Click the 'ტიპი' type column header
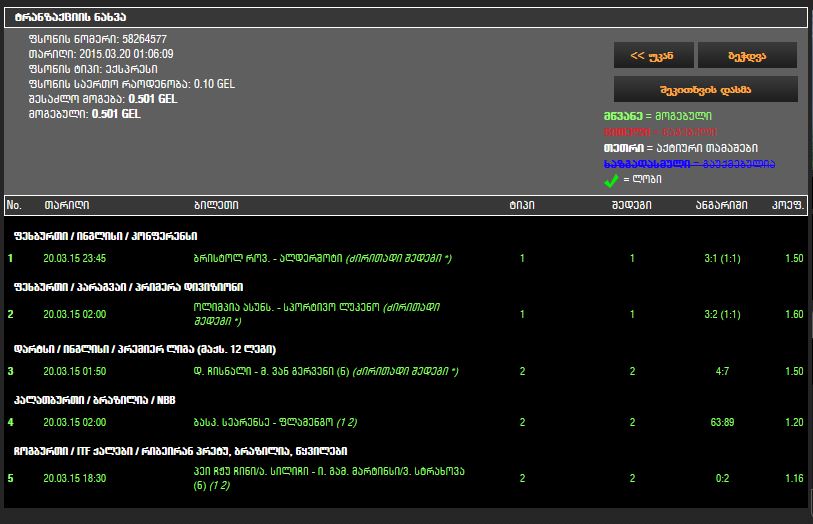This screenshot has height=524, width=813. click(x=522, y=205)
